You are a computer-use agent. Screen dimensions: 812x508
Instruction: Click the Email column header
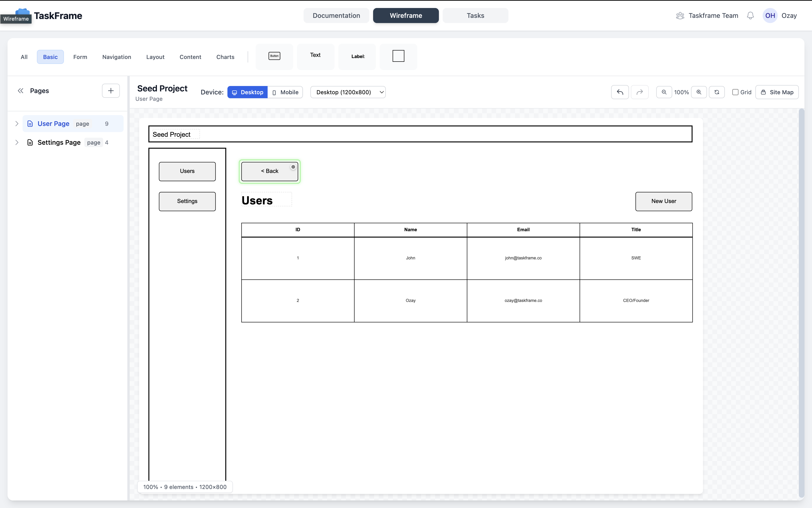tap(523, 230)
